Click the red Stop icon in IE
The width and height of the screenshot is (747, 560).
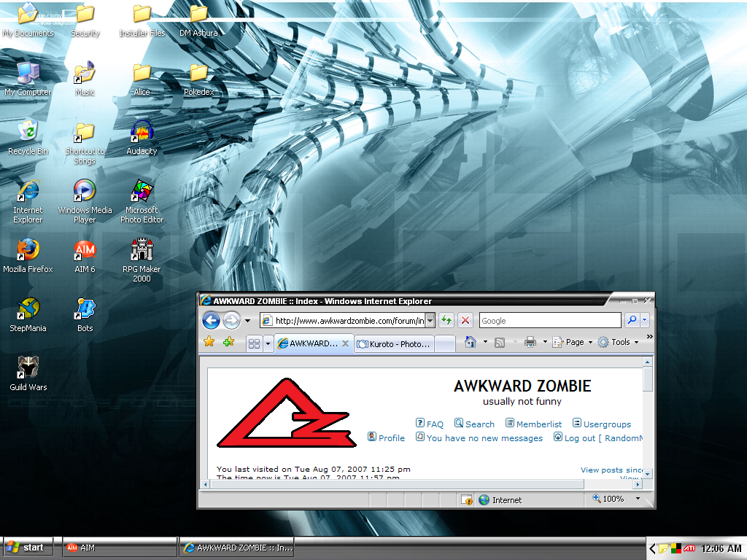pos(465,321)
